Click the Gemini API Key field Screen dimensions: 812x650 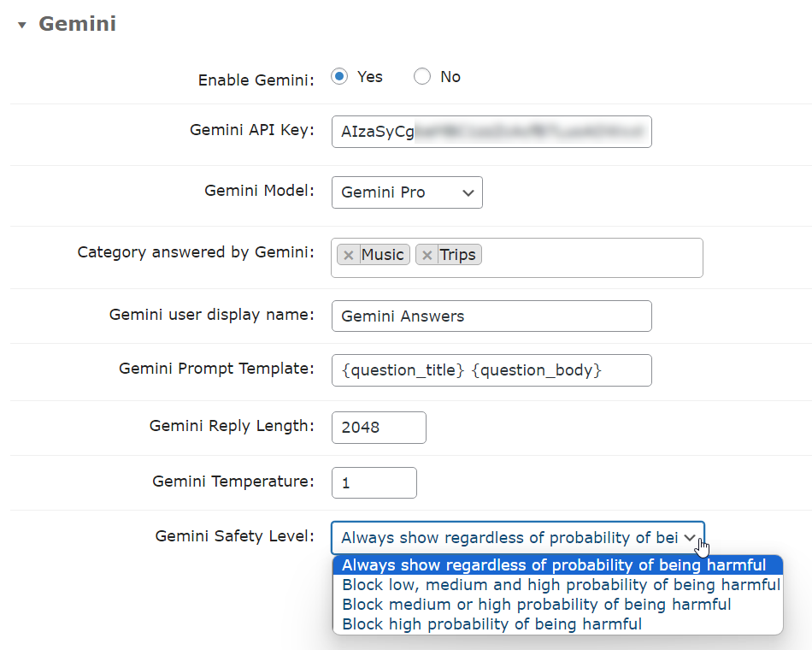(x=491, y=132)
